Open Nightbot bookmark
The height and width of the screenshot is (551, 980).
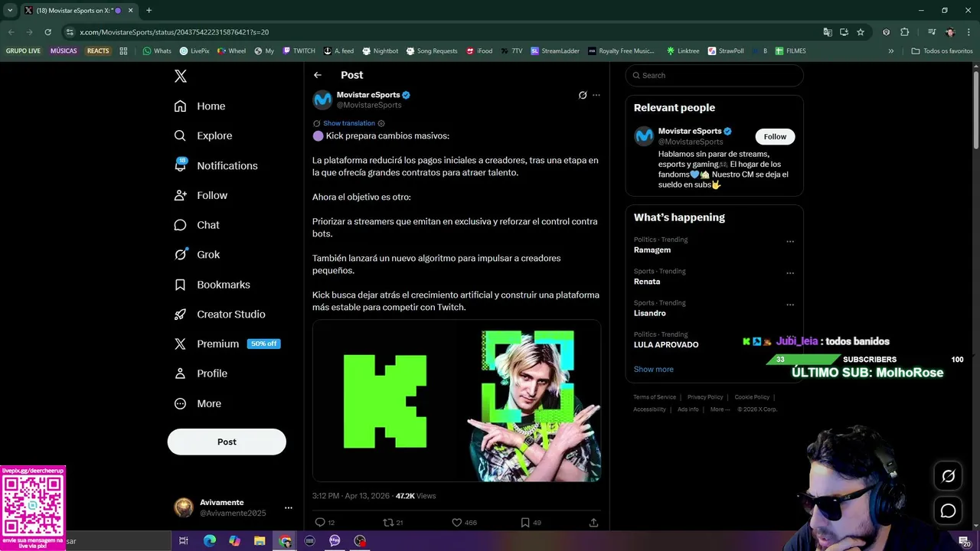coord(381,51)
